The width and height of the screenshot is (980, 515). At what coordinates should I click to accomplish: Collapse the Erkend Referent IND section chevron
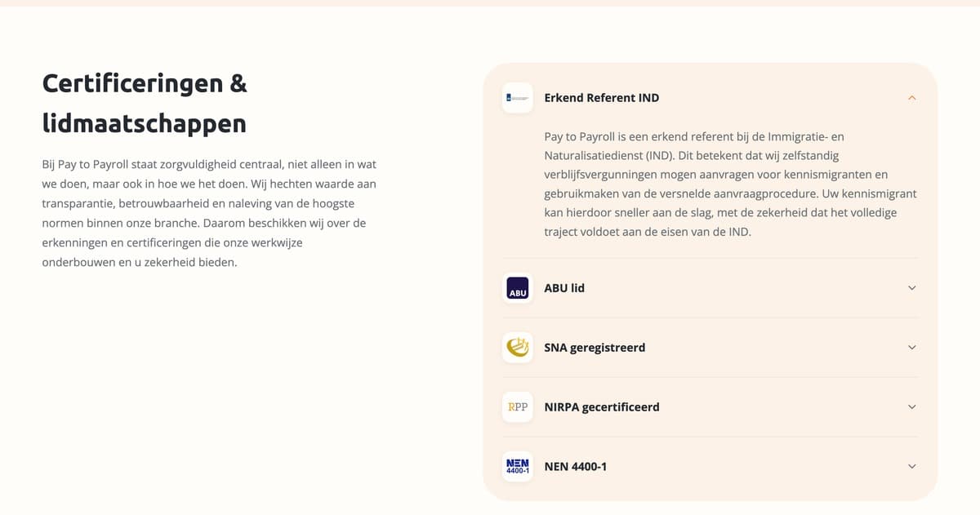point(912,98)
